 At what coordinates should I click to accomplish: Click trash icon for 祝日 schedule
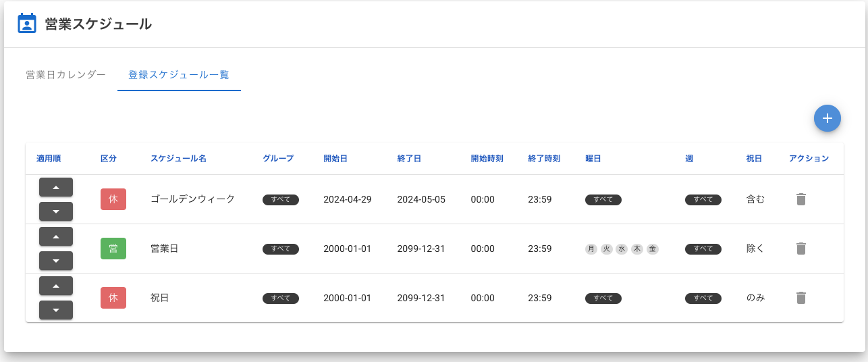pyautogui.click(x=801, y=298)
